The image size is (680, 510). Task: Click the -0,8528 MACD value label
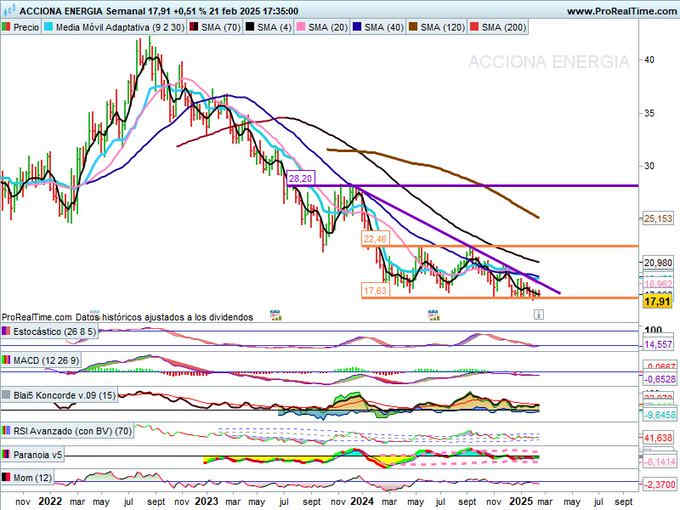[659, 379]
